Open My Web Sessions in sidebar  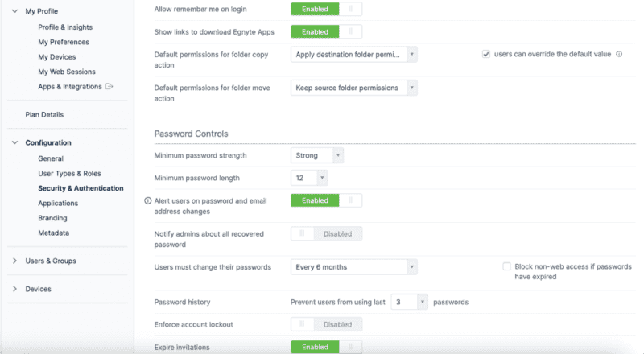66,72
